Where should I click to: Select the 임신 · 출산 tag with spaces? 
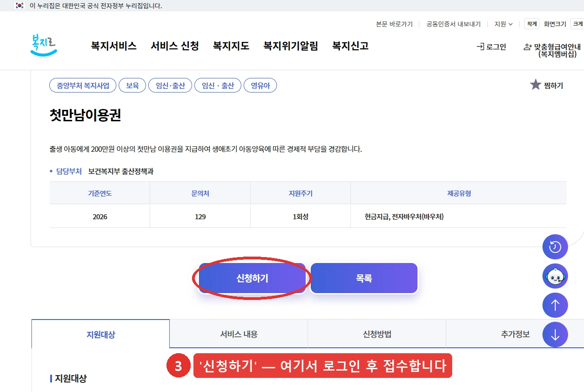click(218, 85)
